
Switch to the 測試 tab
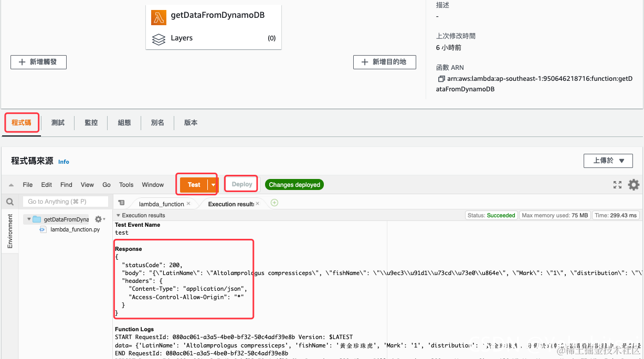click(x=58, y=123)
